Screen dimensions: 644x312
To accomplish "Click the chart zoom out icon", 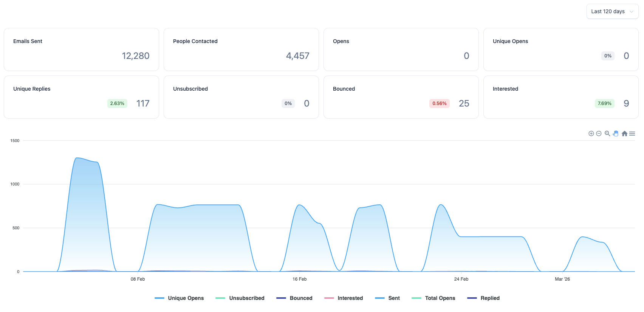I will click(x=599, y=133).
